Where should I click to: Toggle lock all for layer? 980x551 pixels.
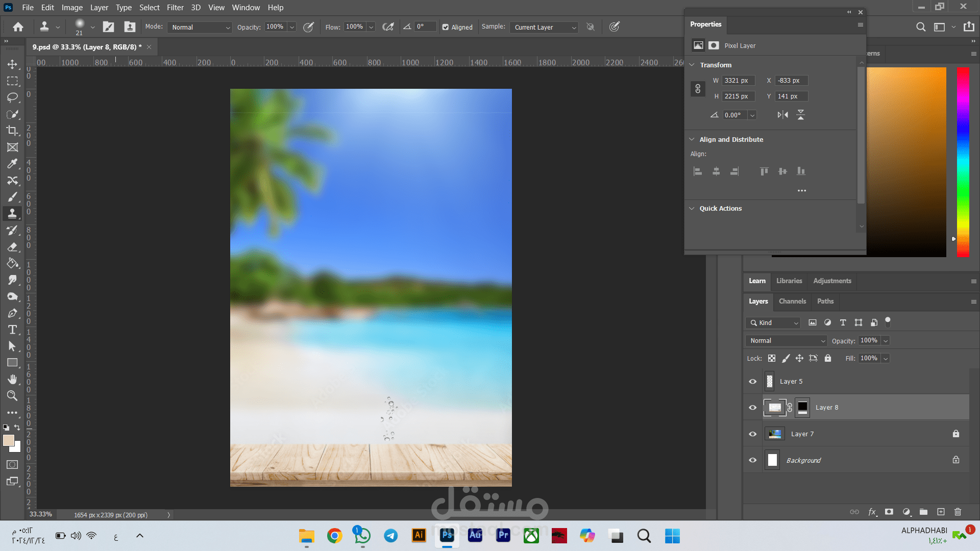pos(828,359)
